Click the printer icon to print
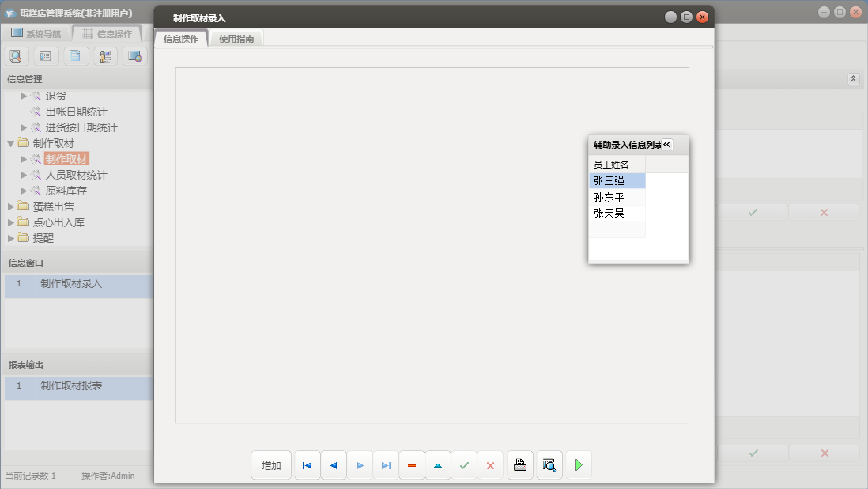 (x=520, y=465)
